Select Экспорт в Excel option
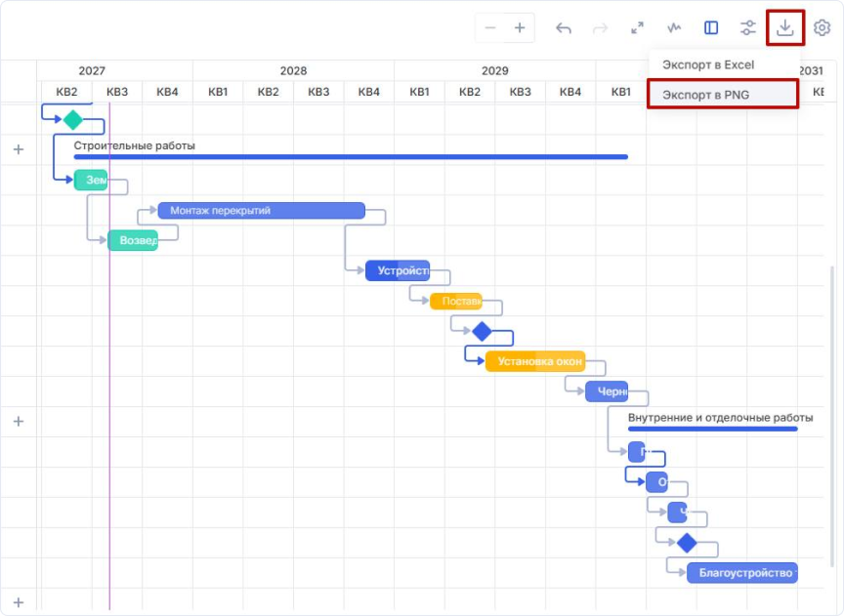 (708, 64)
